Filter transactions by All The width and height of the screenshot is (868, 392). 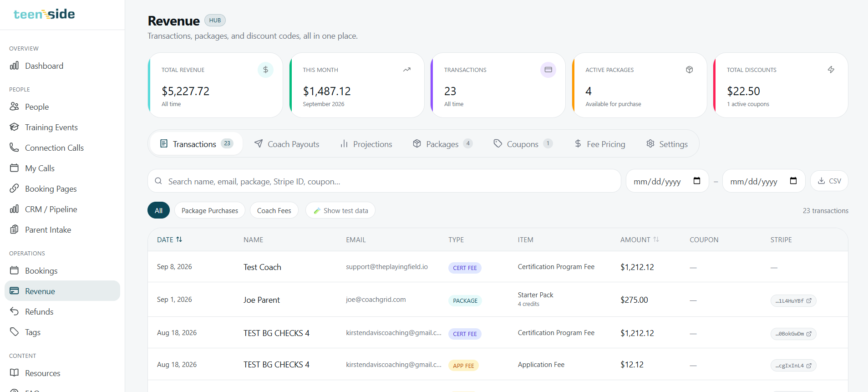(x=158, y=210)
